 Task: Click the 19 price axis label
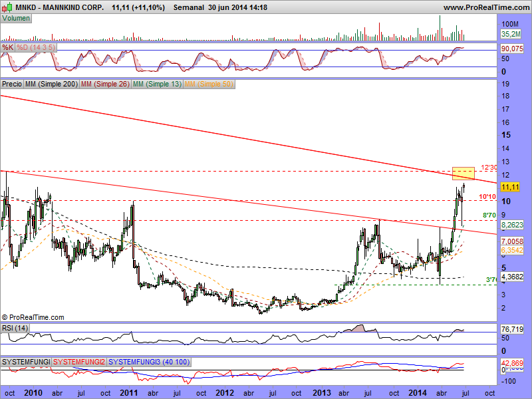(x=505, y=84)
